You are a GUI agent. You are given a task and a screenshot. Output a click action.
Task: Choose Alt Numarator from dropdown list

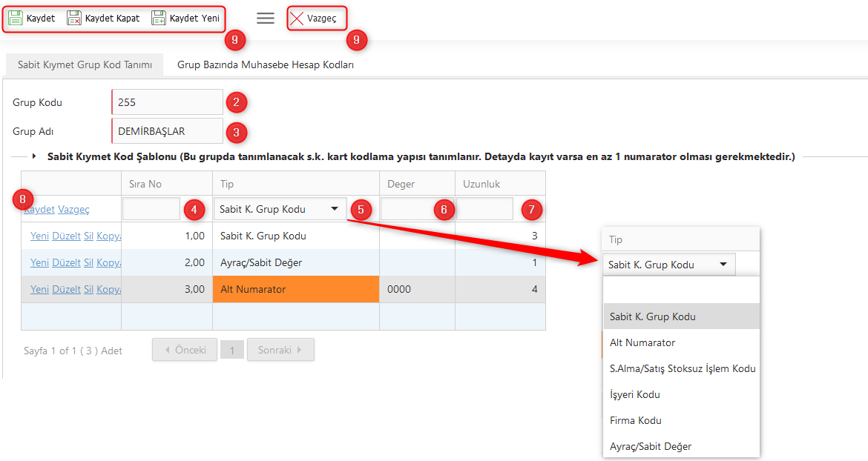coord(642,342)
